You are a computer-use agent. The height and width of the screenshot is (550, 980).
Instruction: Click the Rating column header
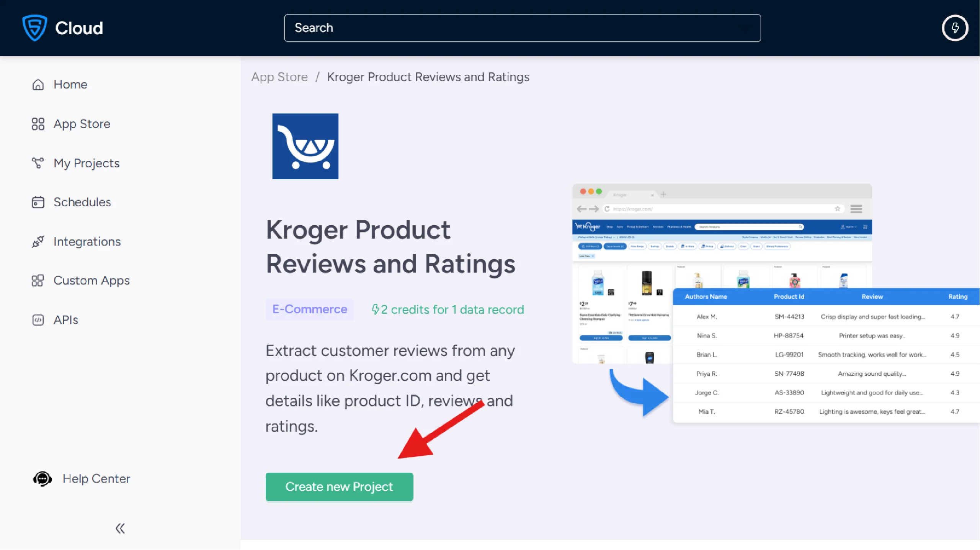coord(957,296)
